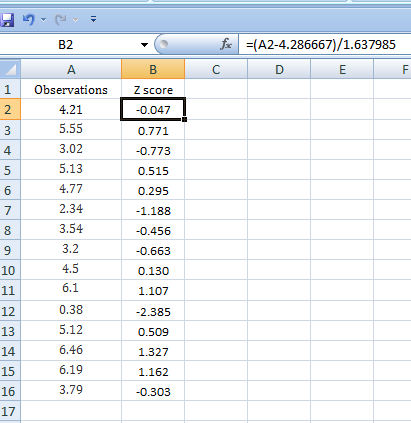Select column A header
The image size is (411, 423).
click(x=71, y=69)
